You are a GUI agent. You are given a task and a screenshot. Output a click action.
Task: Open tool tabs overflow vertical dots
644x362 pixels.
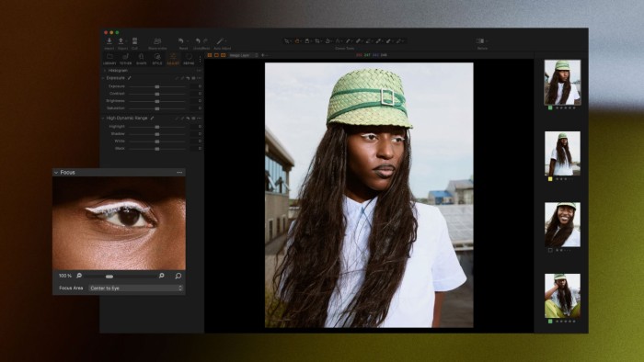(x=201, y=59)
